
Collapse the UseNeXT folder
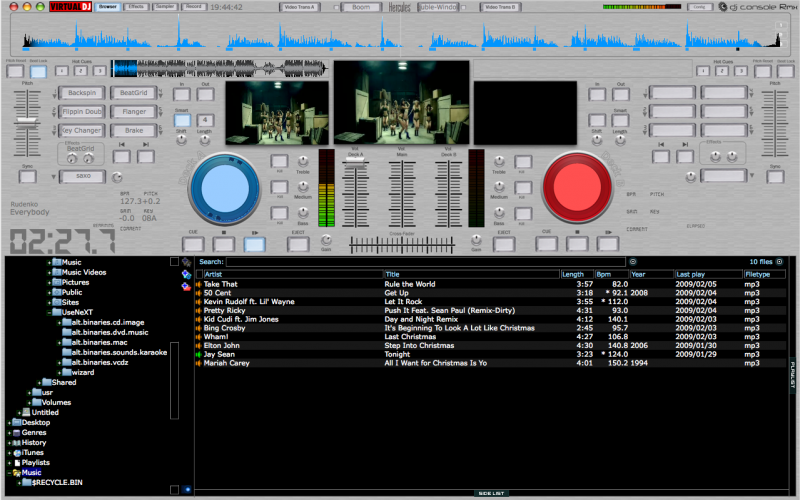49,312
